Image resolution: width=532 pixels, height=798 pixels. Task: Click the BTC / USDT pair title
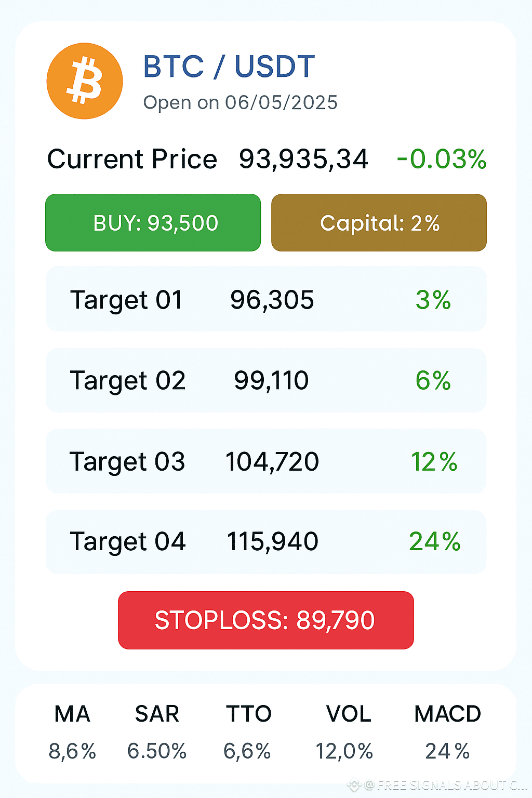click(229, 66)
